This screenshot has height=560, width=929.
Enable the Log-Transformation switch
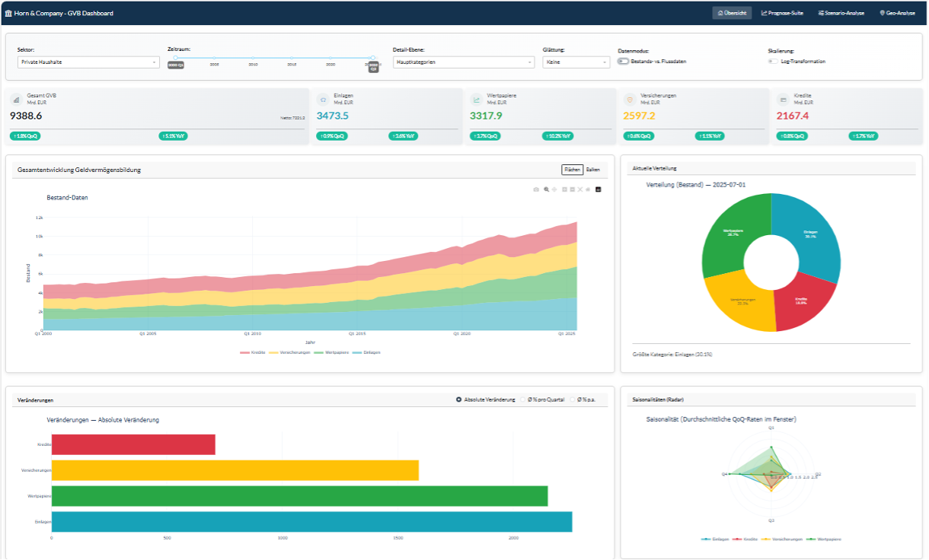point(773,62)
